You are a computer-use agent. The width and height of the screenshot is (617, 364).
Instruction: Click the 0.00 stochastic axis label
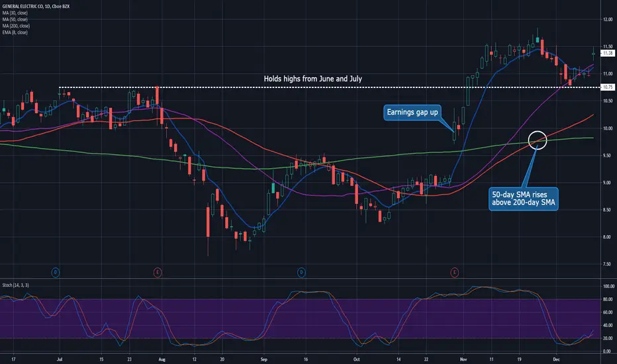[608, 351]
